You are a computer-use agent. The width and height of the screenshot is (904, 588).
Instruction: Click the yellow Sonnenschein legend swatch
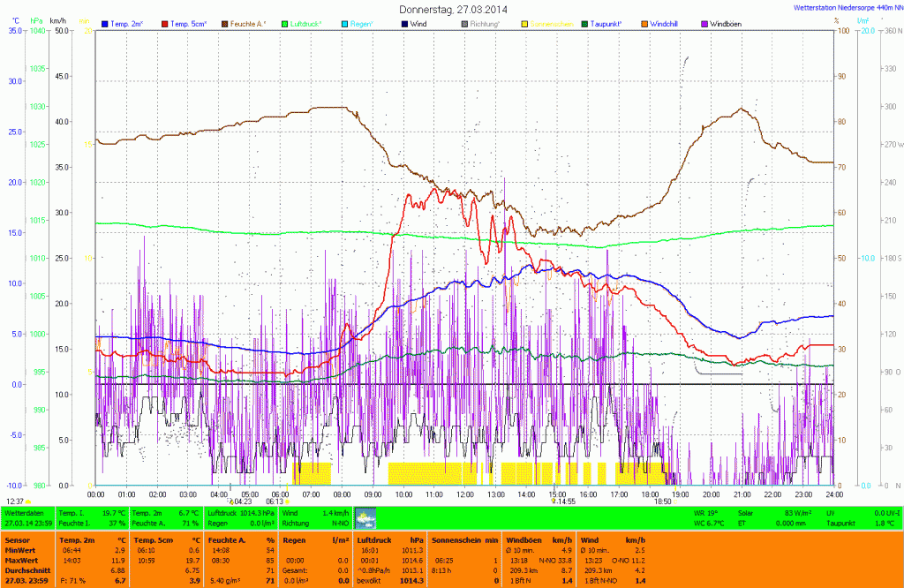pos(525,23)
